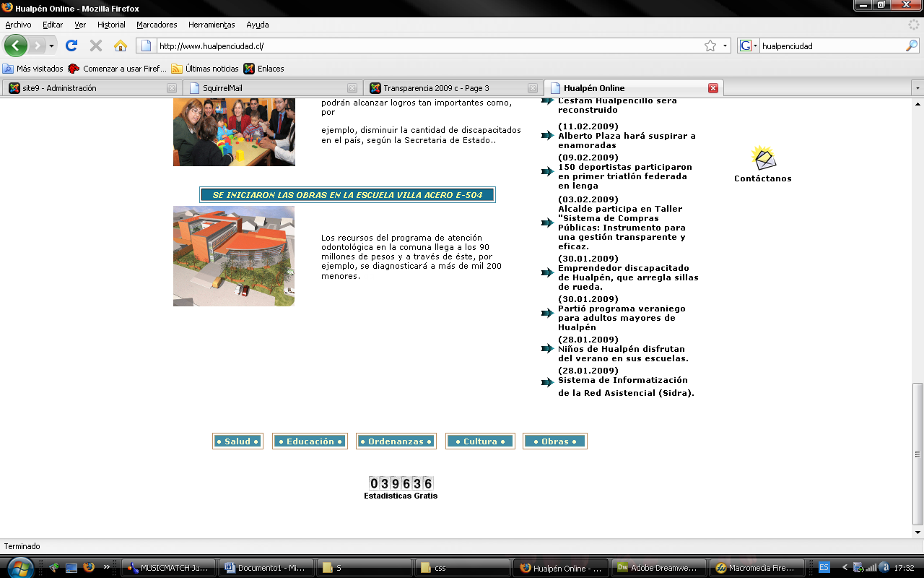Open news 150 deportistas participaron en triatlón
Image resolution: width=924 pixels, height=578 pixels.
(625, 176)
